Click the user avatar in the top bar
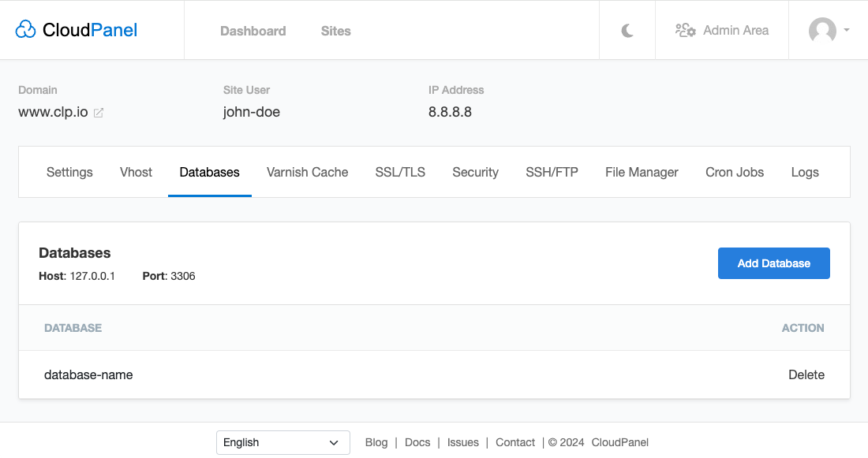The image size is (868, 458). tap(823, 31)
